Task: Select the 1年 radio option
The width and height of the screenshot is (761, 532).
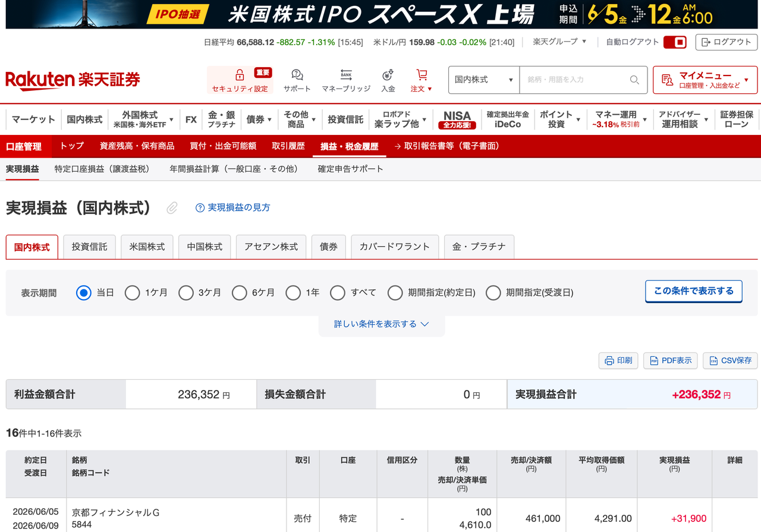Action: tap(293, 292)
